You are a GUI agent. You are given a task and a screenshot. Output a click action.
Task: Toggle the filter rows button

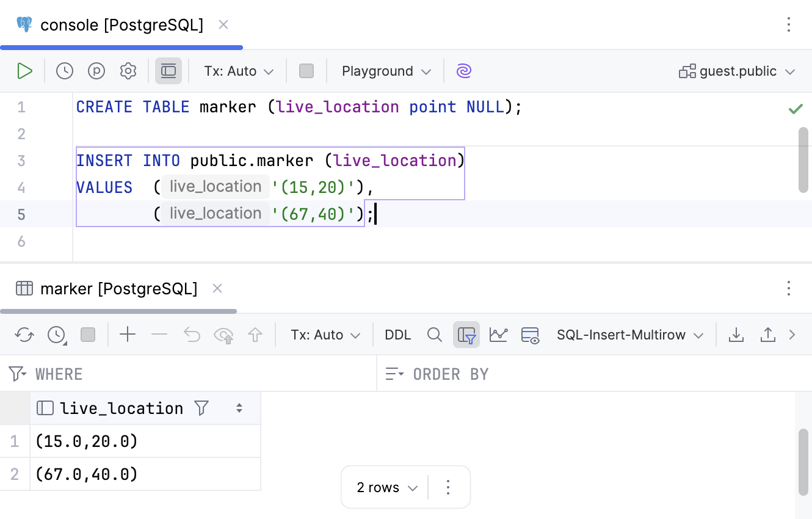(466, 335)
